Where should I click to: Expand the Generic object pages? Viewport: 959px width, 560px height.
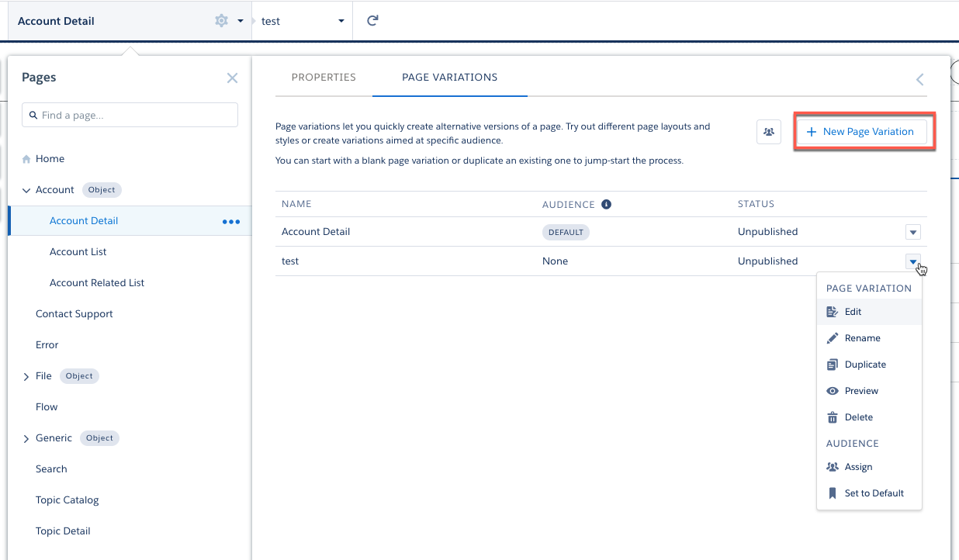[26, 438]
